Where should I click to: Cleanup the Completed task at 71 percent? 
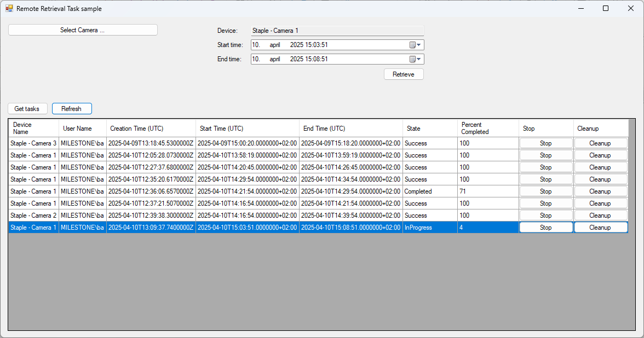600,191
